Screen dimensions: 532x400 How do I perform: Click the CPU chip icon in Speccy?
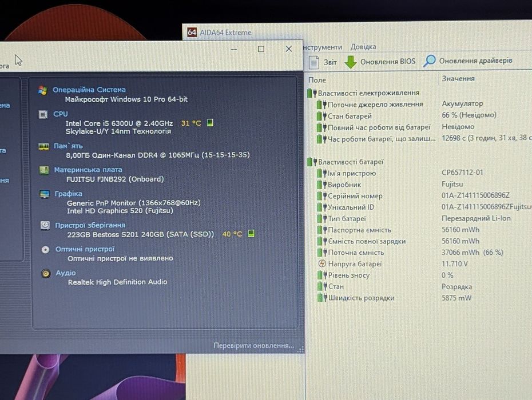[x=43, y=115]
